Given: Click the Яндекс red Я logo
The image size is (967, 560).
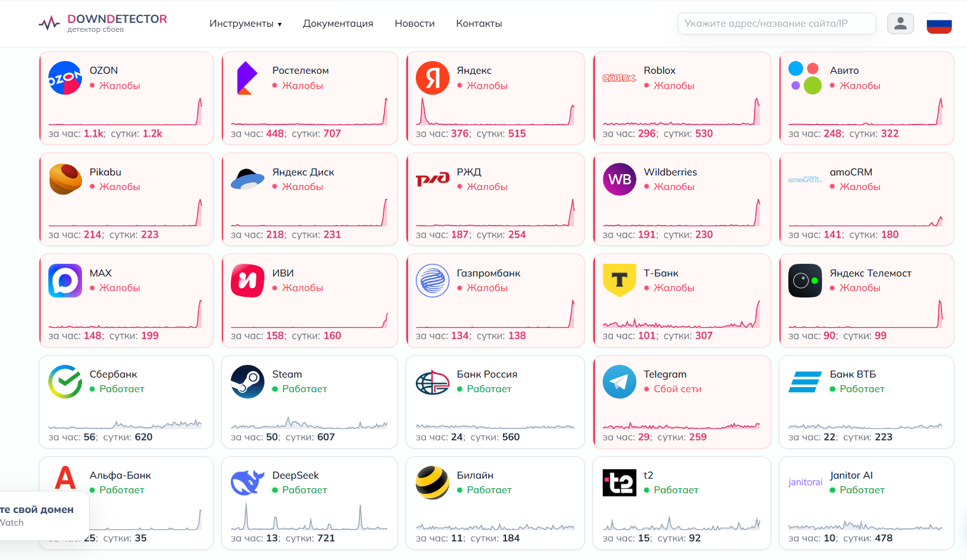Looking at the screenshot, I should pyautogui.click(x=432, y=78).
